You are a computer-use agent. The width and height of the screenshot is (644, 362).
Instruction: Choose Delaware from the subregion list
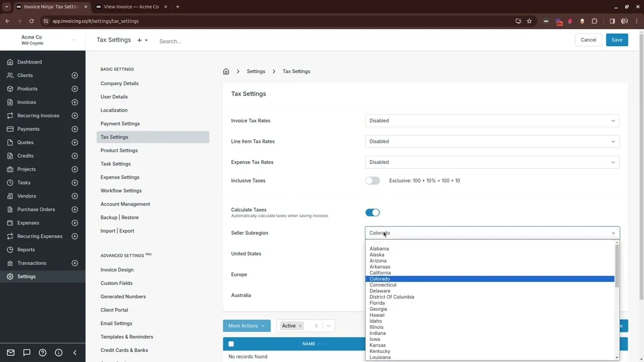click(x=490, y=291)
